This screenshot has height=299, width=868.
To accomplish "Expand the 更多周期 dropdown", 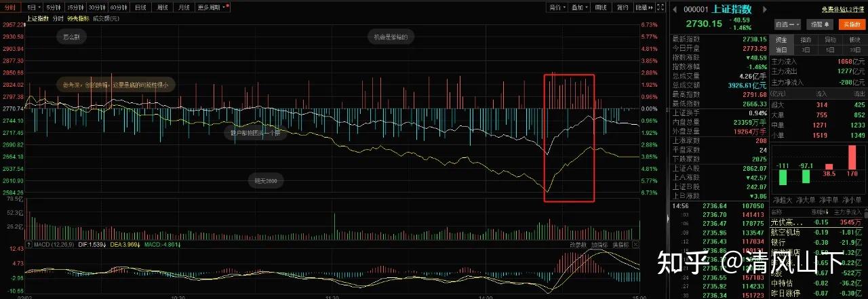I will tap(212, 7).
